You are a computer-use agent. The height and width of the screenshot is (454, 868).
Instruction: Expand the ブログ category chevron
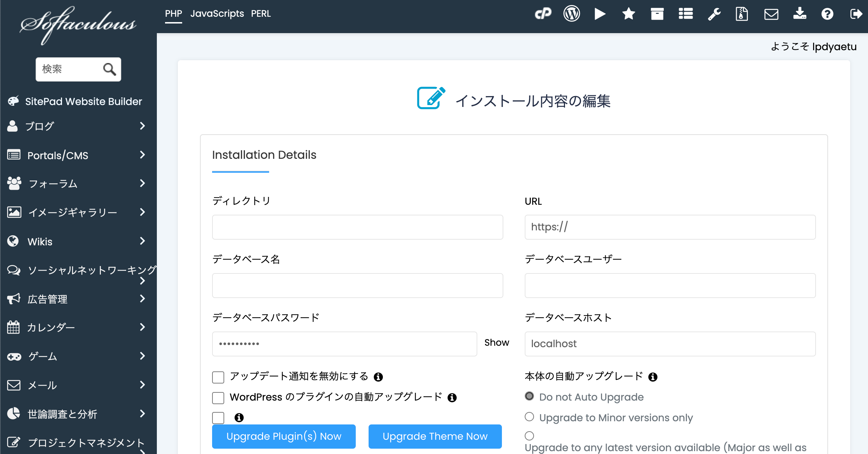click(x=142, y=126)
